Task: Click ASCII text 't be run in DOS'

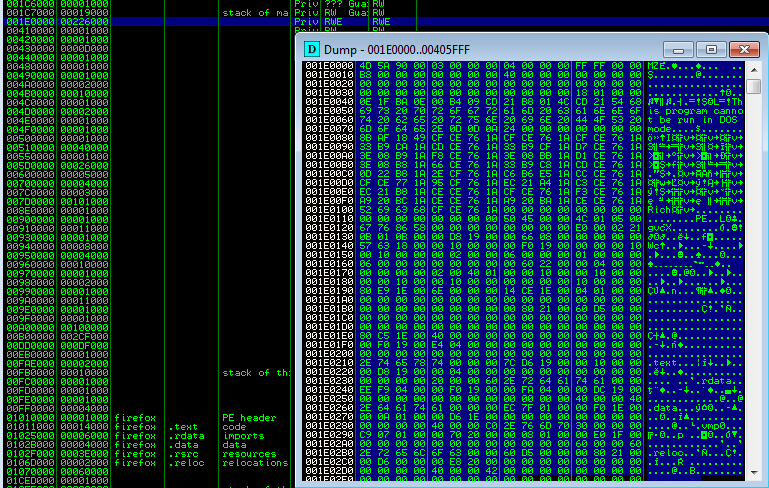Action: 692,120
